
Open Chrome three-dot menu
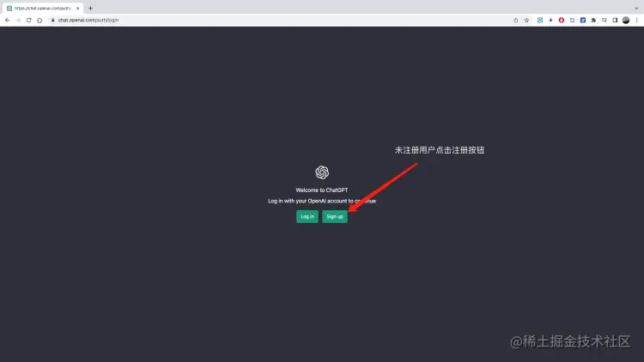click(x=636, y=20)
